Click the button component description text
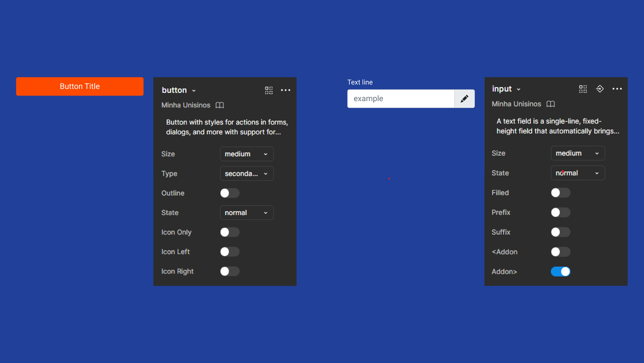644x363 pixels. pos(227,127)
